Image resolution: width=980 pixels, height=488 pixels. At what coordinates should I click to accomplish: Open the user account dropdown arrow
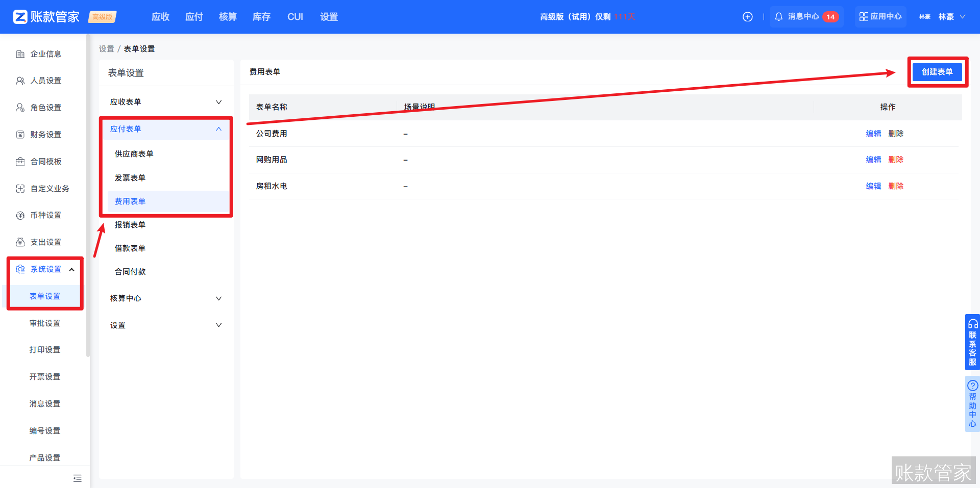pyautogui.click(x=963, y=17)
